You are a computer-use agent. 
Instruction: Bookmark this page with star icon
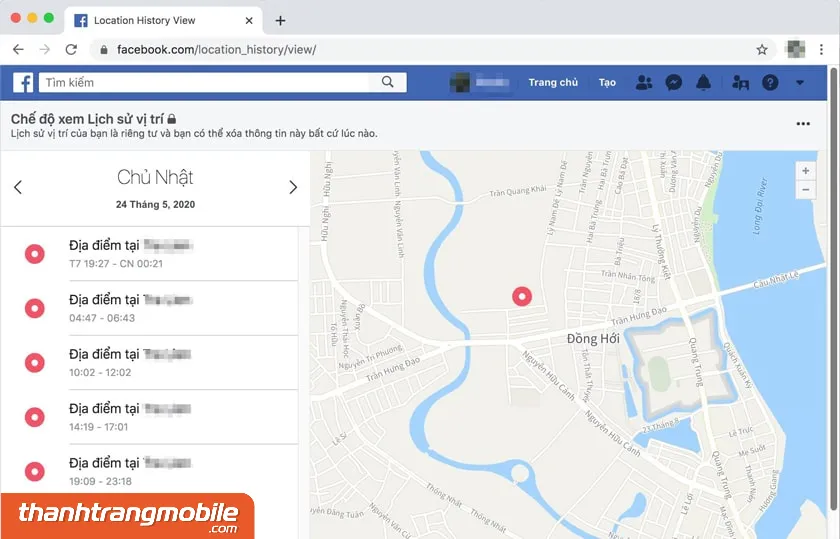click(762, 50)
